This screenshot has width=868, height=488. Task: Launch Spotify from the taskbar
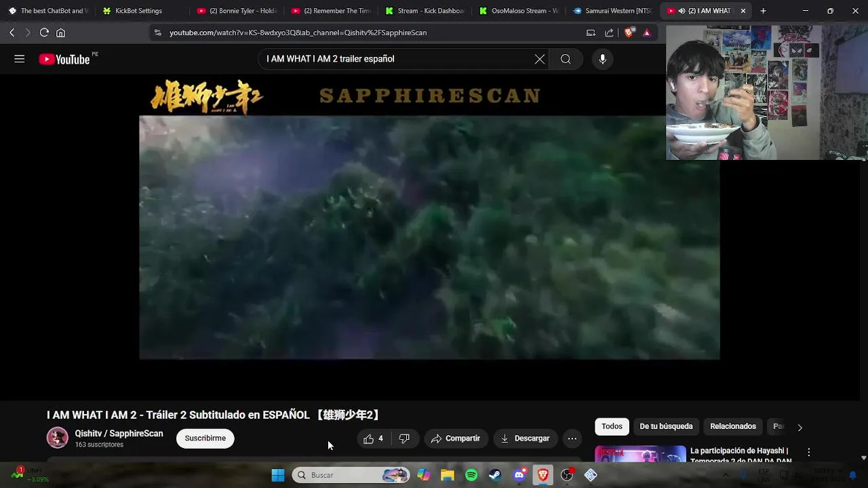471,475
